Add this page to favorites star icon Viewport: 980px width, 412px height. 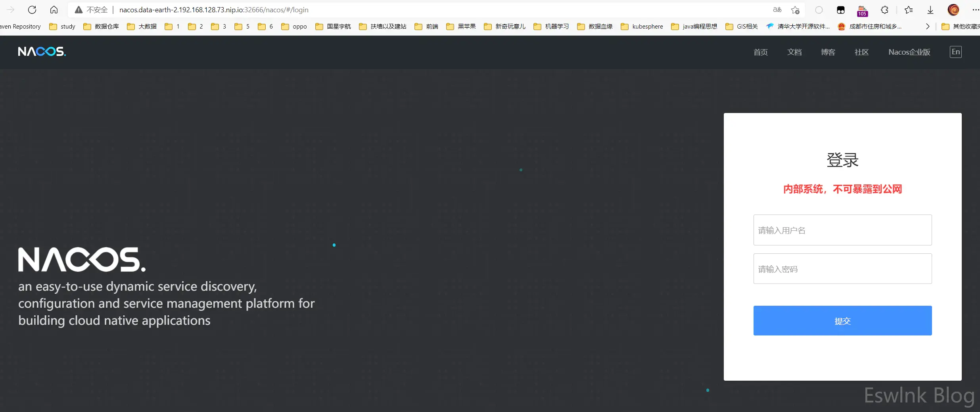coord(795,10)
